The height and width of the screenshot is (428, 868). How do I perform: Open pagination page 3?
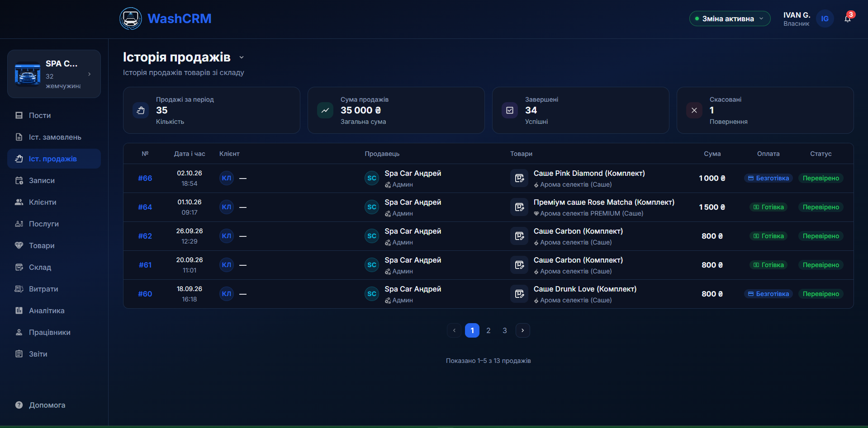[x=505, y=330]
